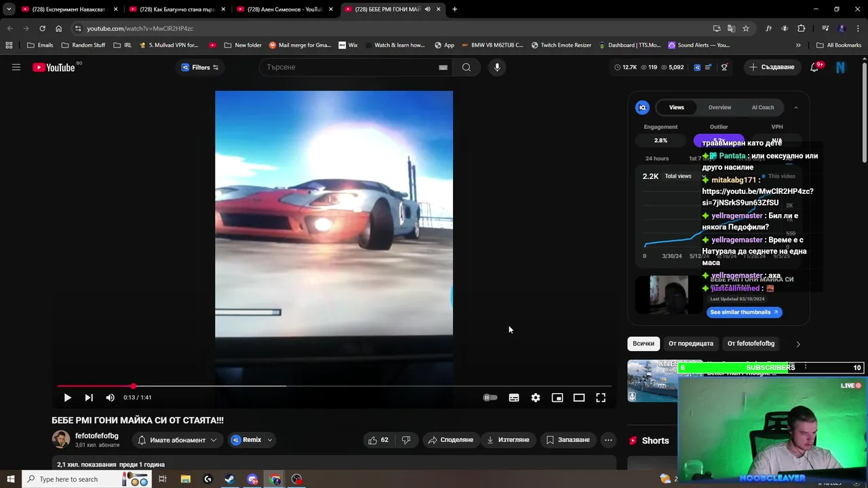Show more filter chips with right arrow
Viewport: 868px width, 488px height.
[x=798, y=344]
